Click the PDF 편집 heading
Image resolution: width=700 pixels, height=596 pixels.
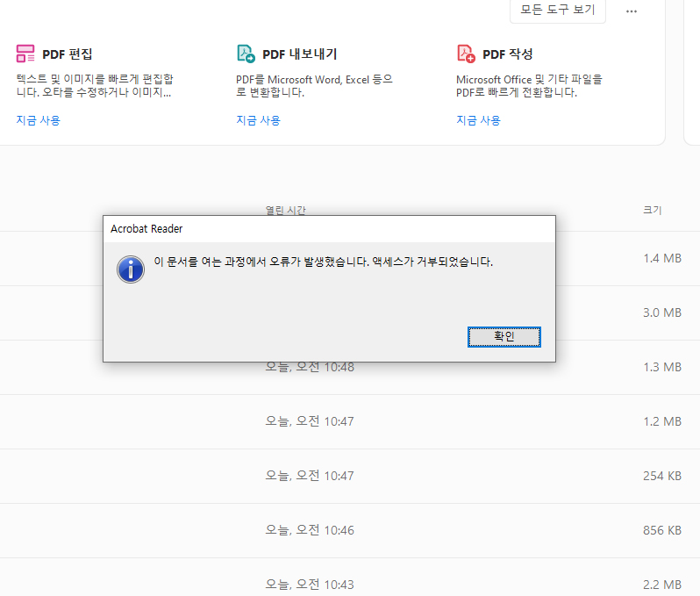coord(68,54)
